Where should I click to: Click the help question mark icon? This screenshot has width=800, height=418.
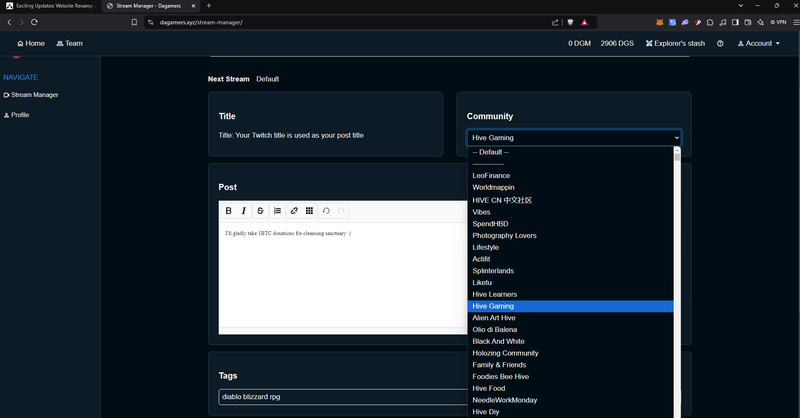click(x=720, y=44)
